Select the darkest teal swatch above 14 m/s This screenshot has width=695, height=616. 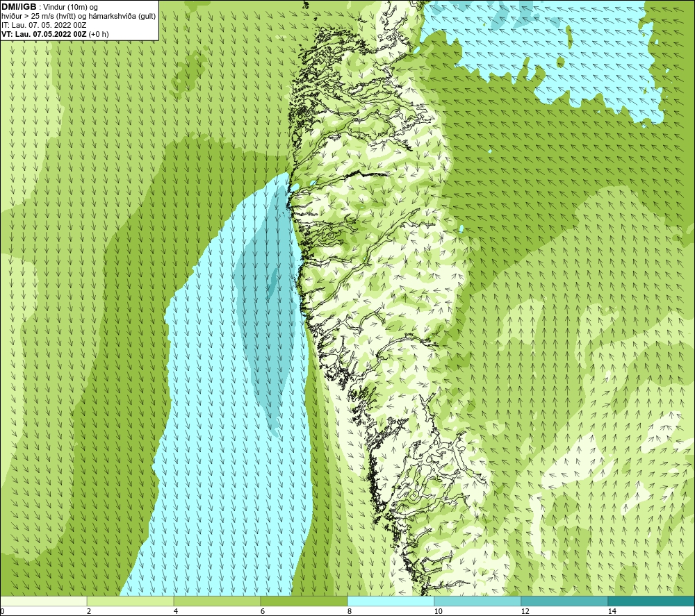click(652, 601)
